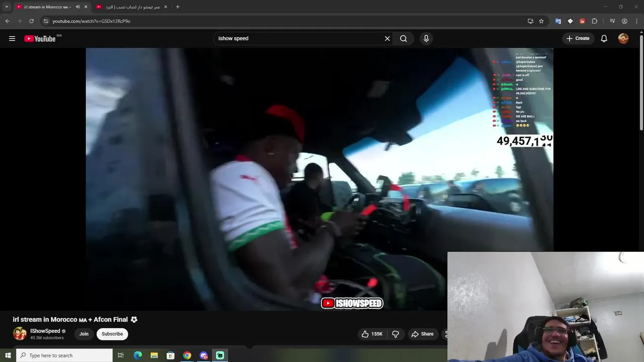Click the verified badge next to IShowSpeed
This screenshot has width=644, height=362.
click(x=64, y=331)
